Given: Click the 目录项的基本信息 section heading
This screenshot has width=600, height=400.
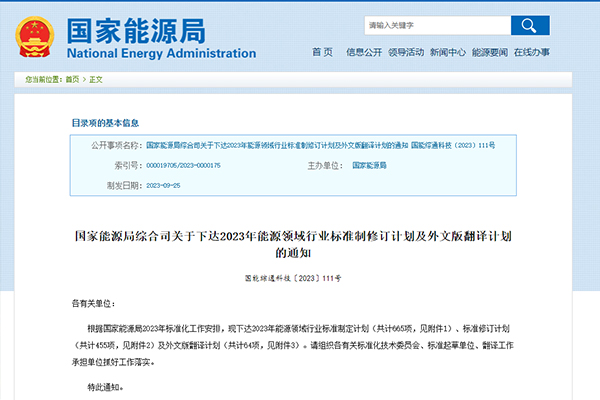Looking at the screenshot, I should [x=105, y=122].
